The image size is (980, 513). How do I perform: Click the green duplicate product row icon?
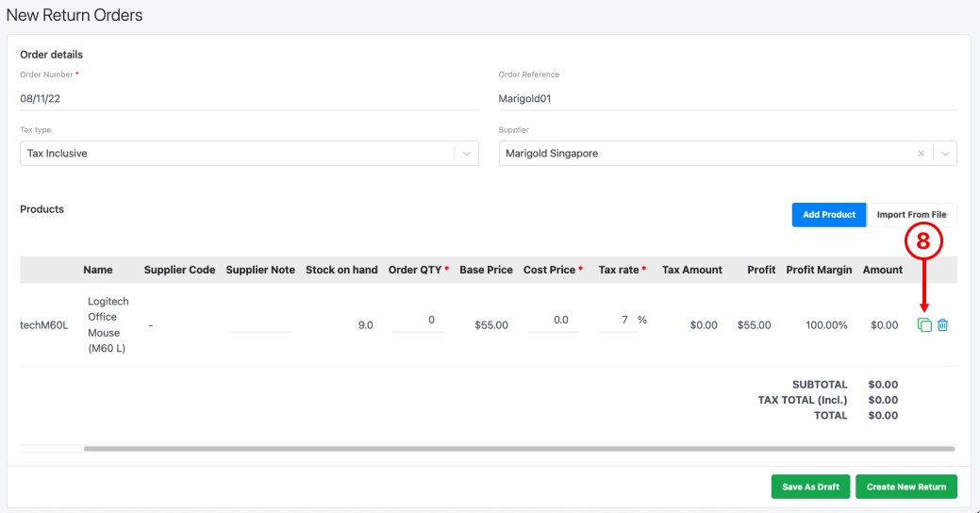(x=924, y=325)
